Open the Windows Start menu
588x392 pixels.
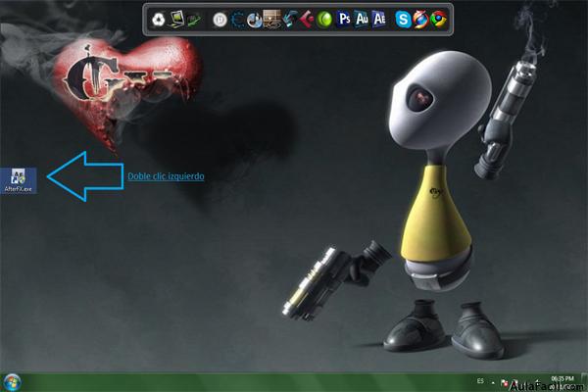(x=12, y=382)
